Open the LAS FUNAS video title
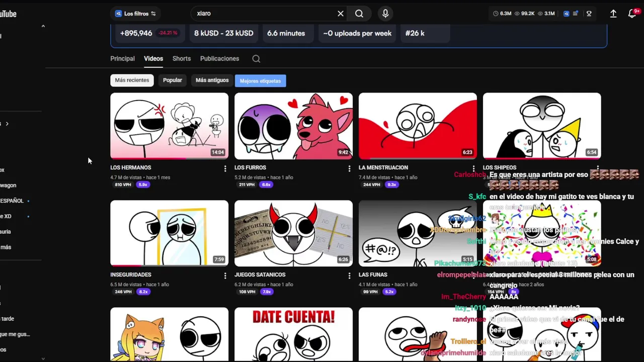 tap(373, 275)
